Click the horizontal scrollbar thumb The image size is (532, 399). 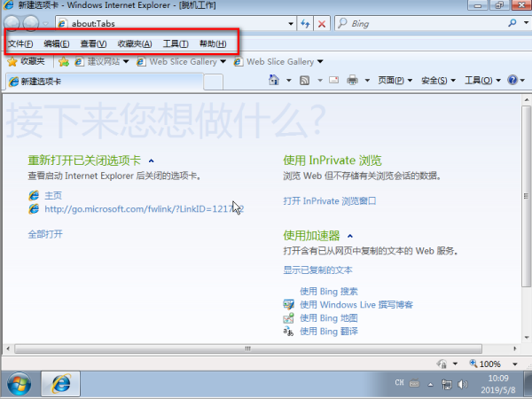248,348
